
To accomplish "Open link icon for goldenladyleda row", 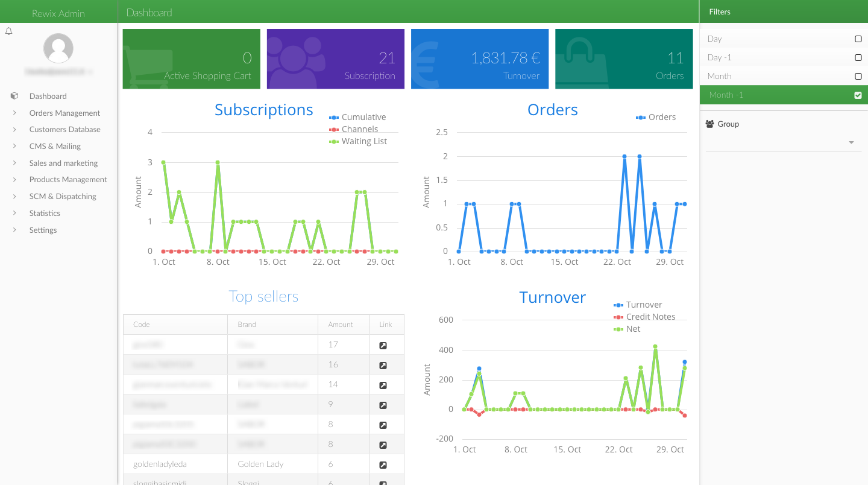I will point(383,464).
